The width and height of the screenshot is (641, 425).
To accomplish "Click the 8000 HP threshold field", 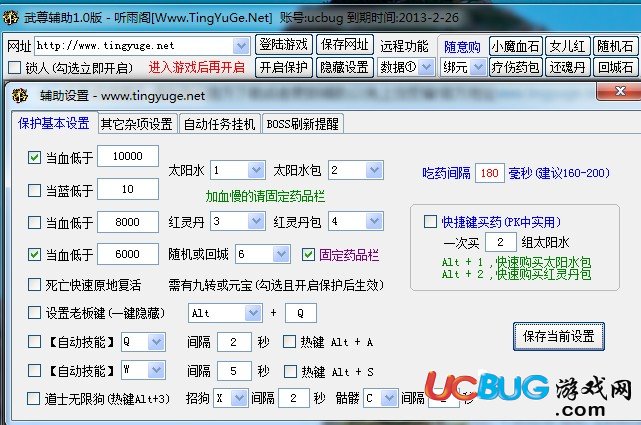I will (x=128, y=222).
